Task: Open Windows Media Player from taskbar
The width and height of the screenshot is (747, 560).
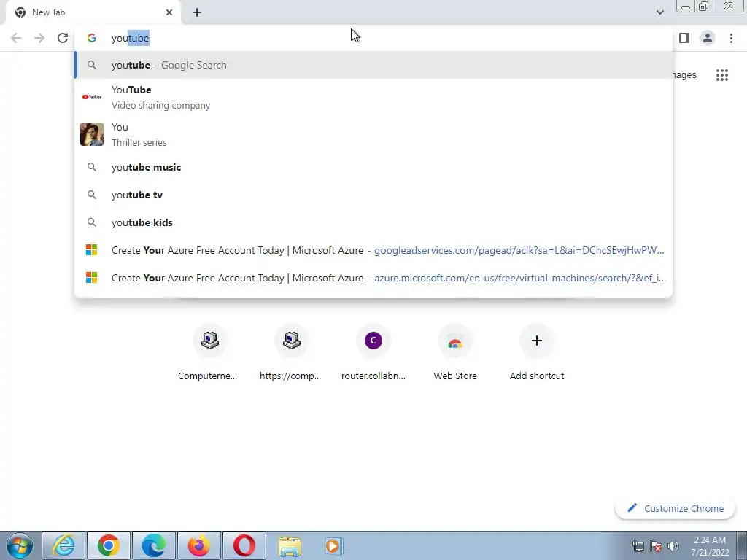Action: click(333, 545)
